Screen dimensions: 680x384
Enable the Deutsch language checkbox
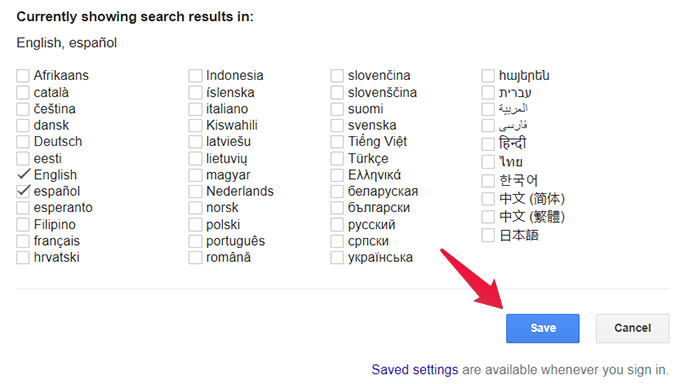pos(23,142)
